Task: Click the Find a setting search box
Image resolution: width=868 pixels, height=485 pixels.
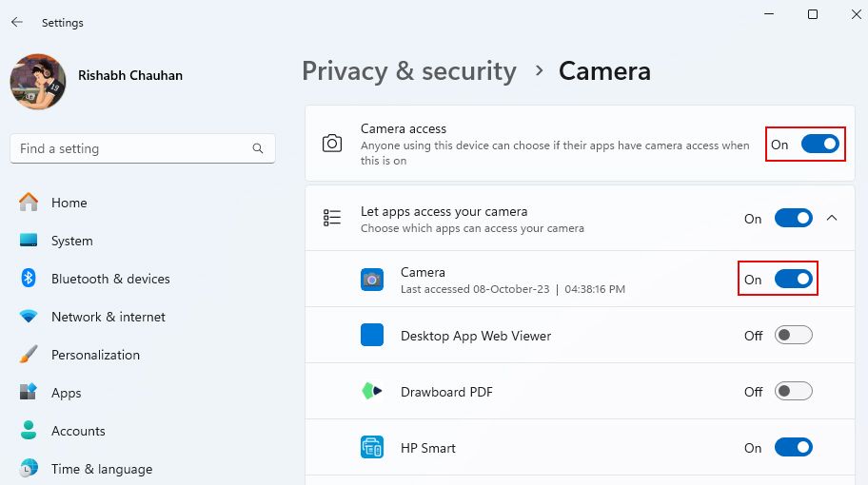Action: pyautogui.click(x=133, y=148)
